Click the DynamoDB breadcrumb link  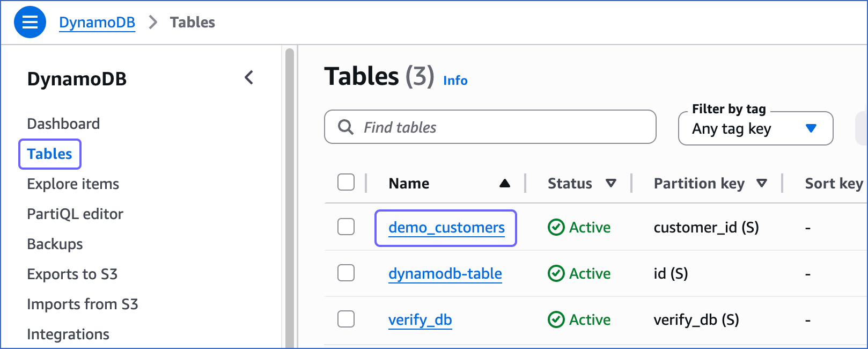click(x=97, y=23)
